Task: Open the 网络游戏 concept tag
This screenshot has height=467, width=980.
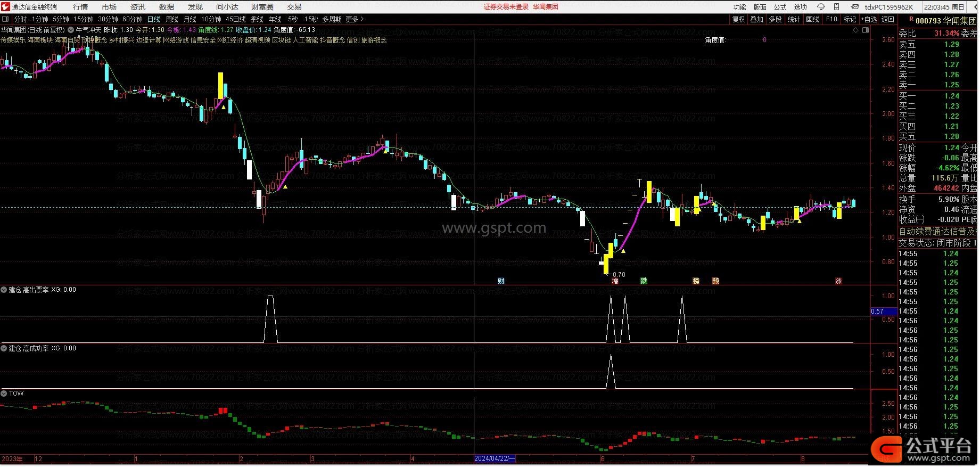Action: pos(176,40)
